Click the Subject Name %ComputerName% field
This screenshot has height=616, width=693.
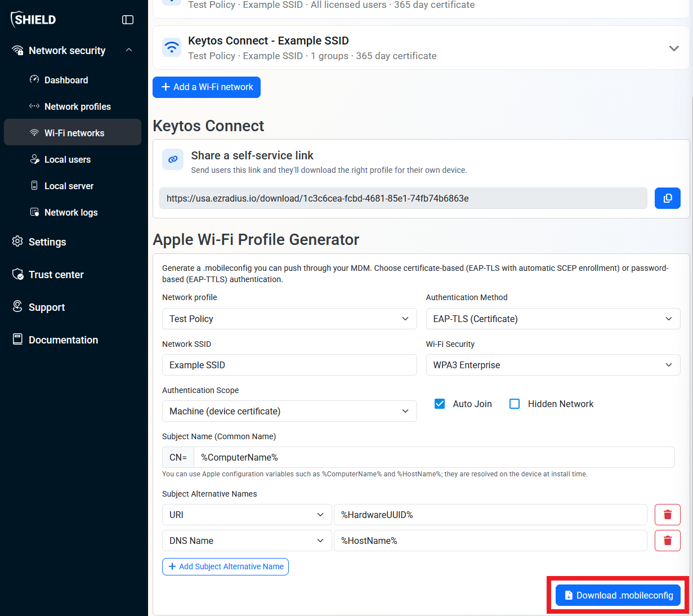(x=434, y=457)
